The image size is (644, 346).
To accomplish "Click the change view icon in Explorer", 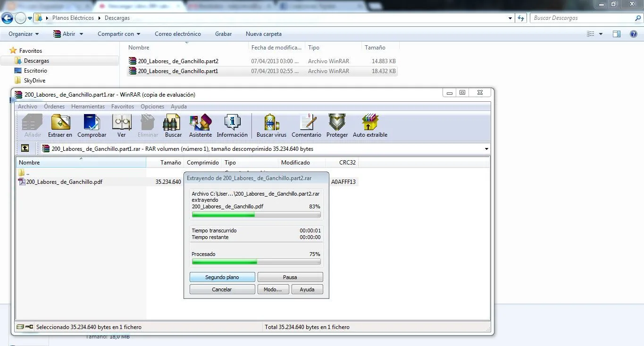I will 591,34.
